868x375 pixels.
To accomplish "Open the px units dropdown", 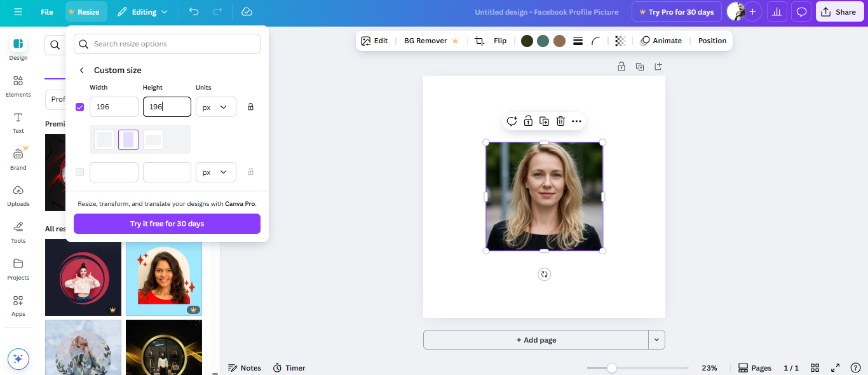I will 215,107.
